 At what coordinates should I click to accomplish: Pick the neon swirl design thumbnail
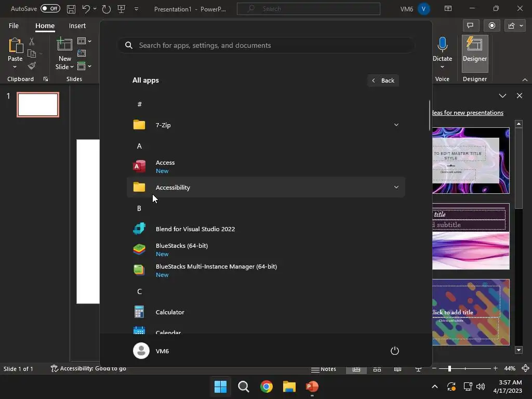pyautogui.click(x=471, y=161)
